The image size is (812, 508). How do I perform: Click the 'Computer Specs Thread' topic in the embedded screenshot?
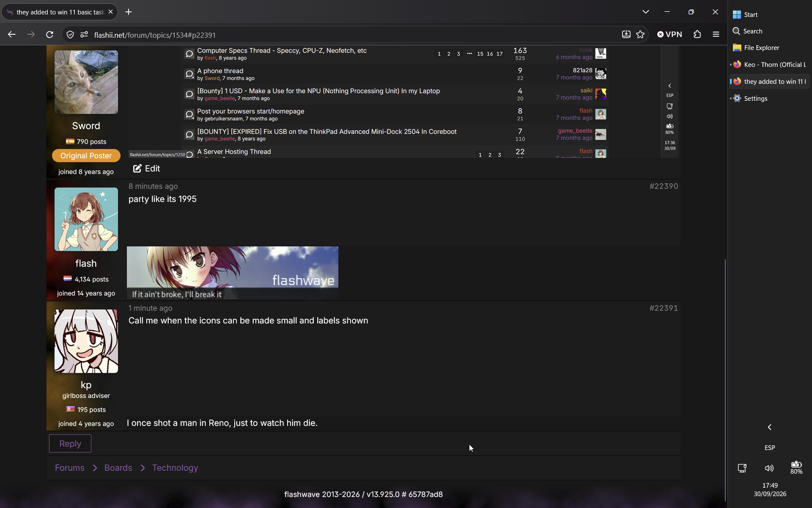(x=282, y=50)
